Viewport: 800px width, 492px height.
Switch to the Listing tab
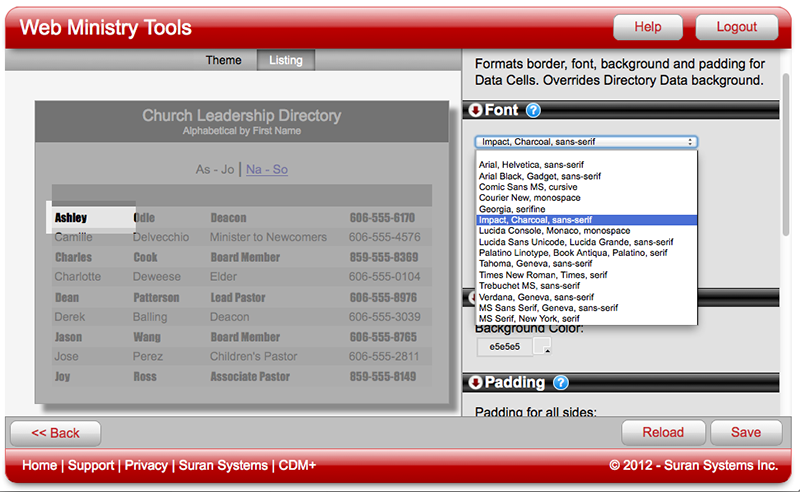point(286,60)
